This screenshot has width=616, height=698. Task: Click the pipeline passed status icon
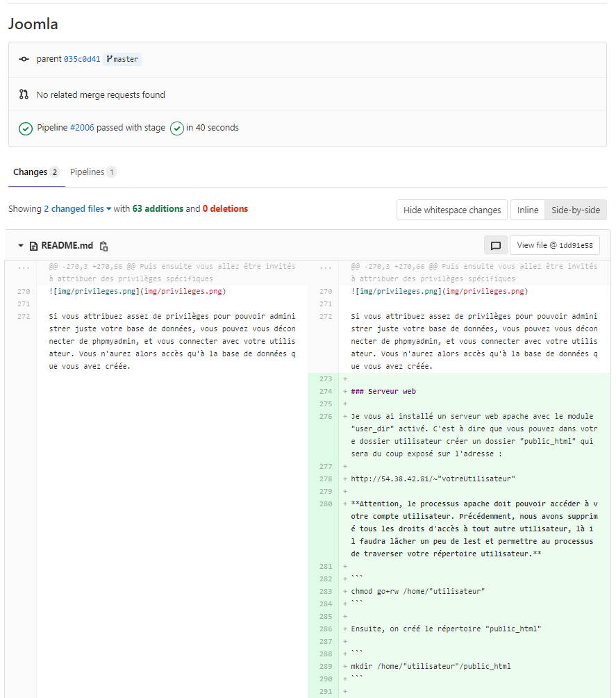(x=26, y=128)
